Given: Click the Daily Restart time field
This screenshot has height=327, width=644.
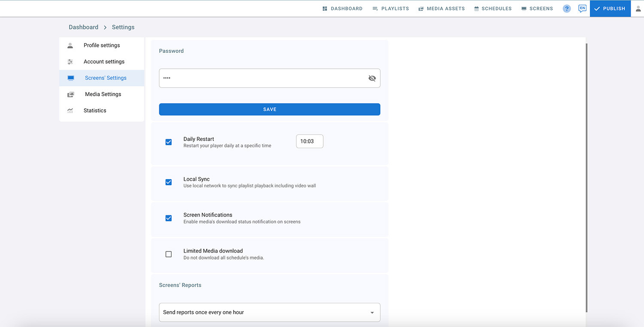Looking at the screenshot, I should click(310, 141).
